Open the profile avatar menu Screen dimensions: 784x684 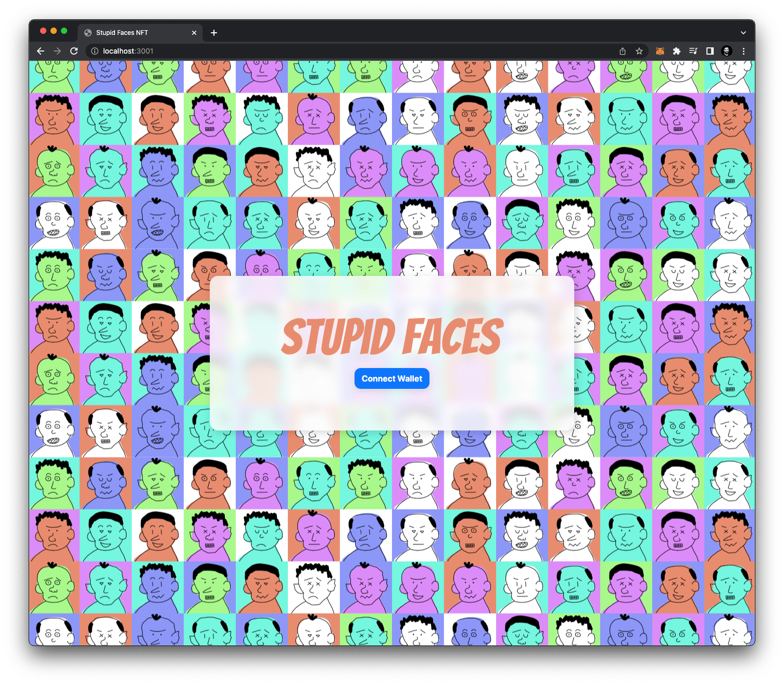(x=727, y=51)
